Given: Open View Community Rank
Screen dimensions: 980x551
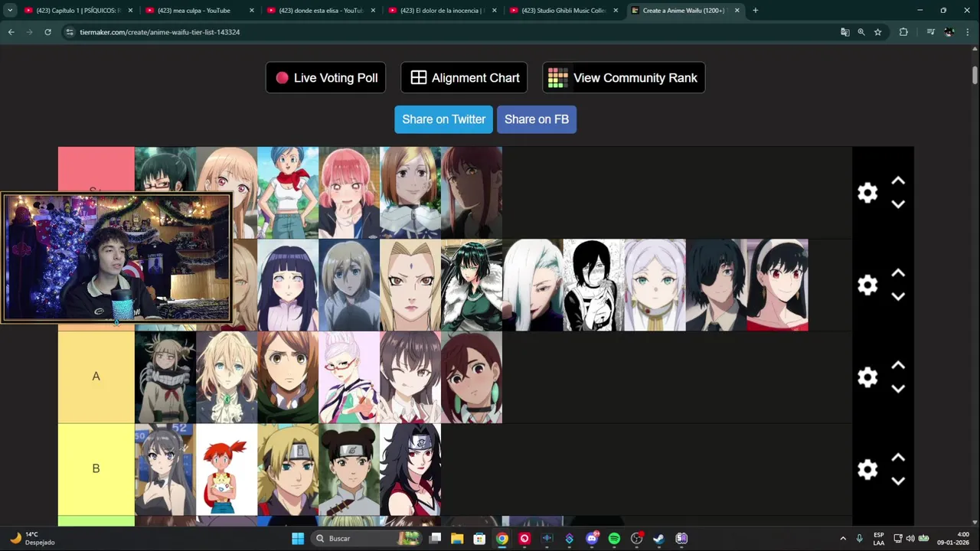Looking at the screenshot, I should click(x=623, y=77).
